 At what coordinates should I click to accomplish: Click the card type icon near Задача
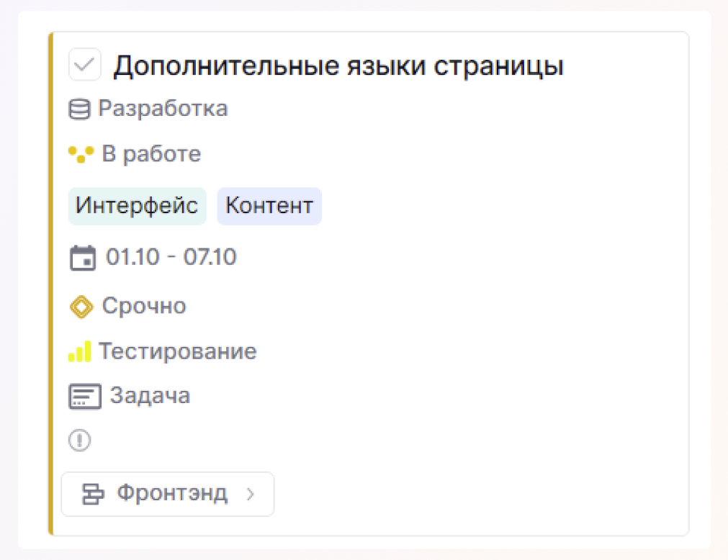[x=84, y=397]
